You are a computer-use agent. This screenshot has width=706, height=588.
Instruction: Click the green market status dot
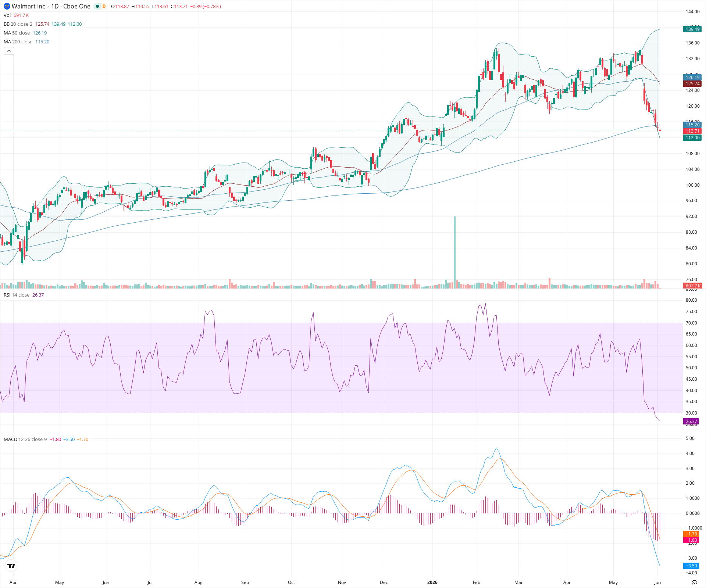pos(97,6)
